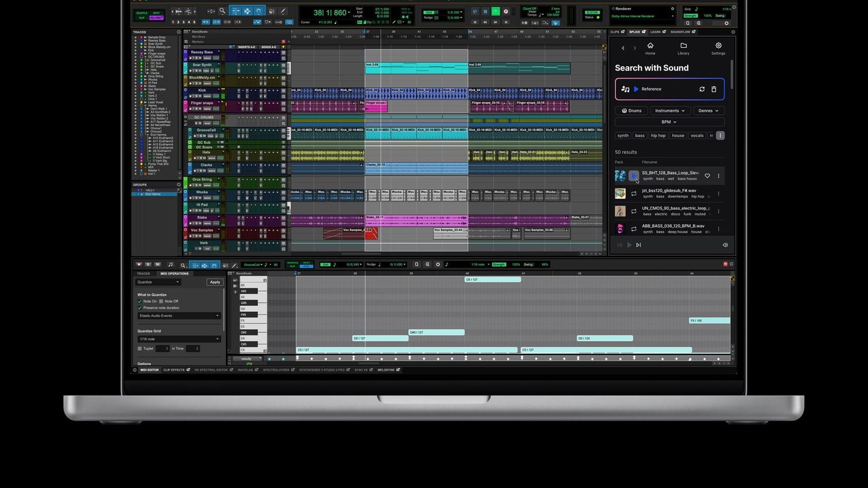This screenshot has width=868, height=488.
Task: Open the Elastic Audio Events dropdown
Action: (x=179, y=316)
